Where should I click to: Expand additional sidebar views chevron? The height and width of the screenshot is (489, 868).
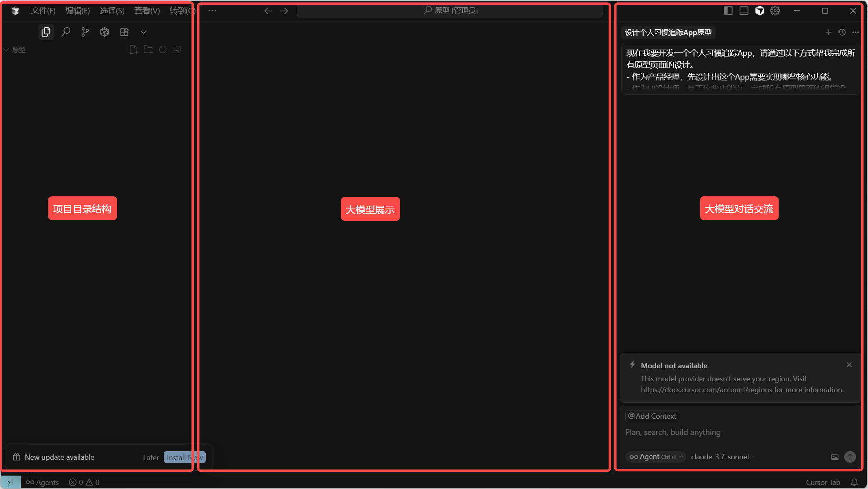click(144, 32)
